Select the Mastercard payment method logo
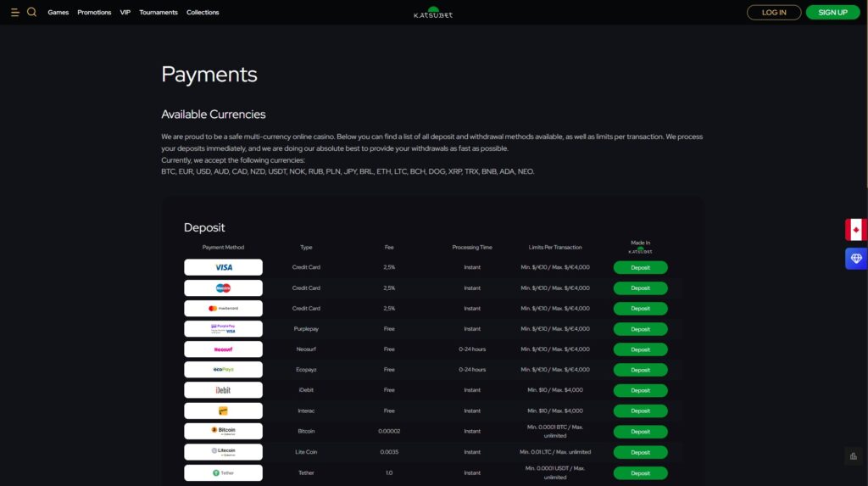The image size is (868, 486). tap(223, 308)
